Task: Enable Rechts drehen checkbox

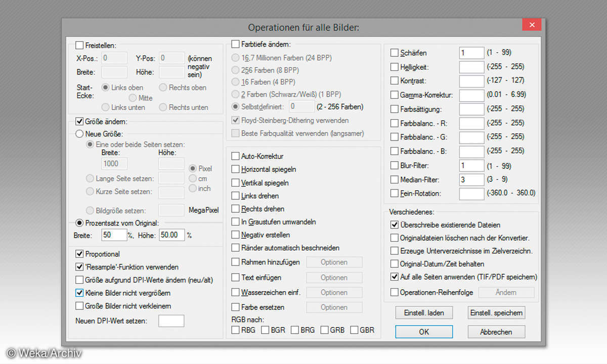Action: point(235,209)
